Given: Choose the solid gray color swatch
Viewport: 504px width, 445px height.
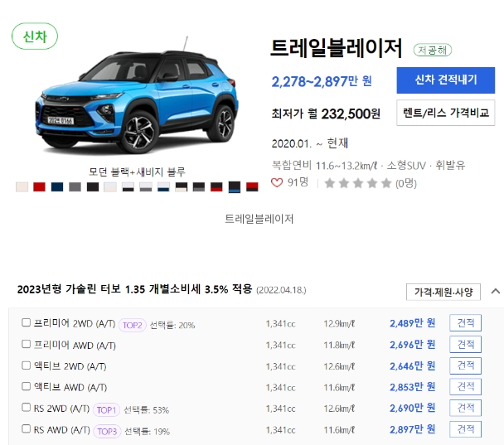Looking at the screenshot, I should point(75,186).
